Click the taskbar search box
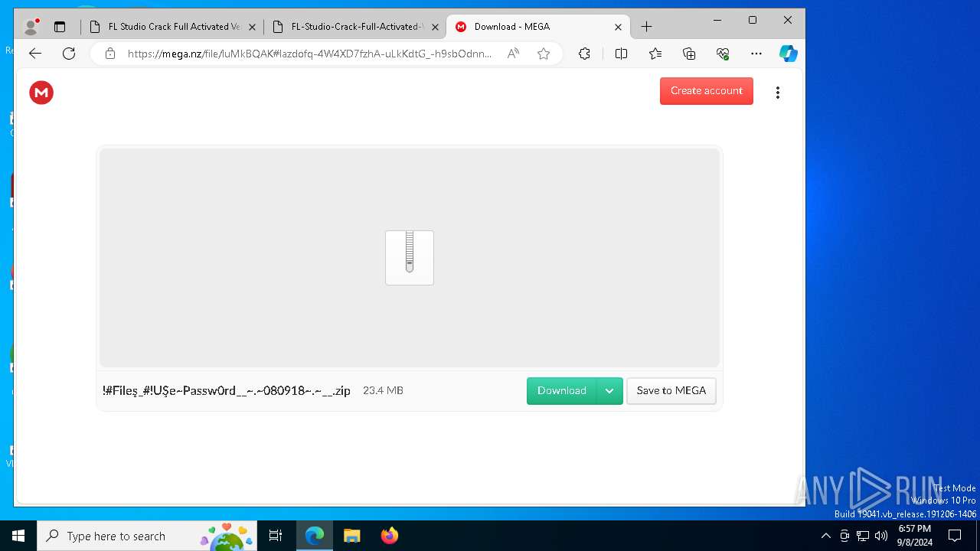980x551 pixels. pos(149,536)
